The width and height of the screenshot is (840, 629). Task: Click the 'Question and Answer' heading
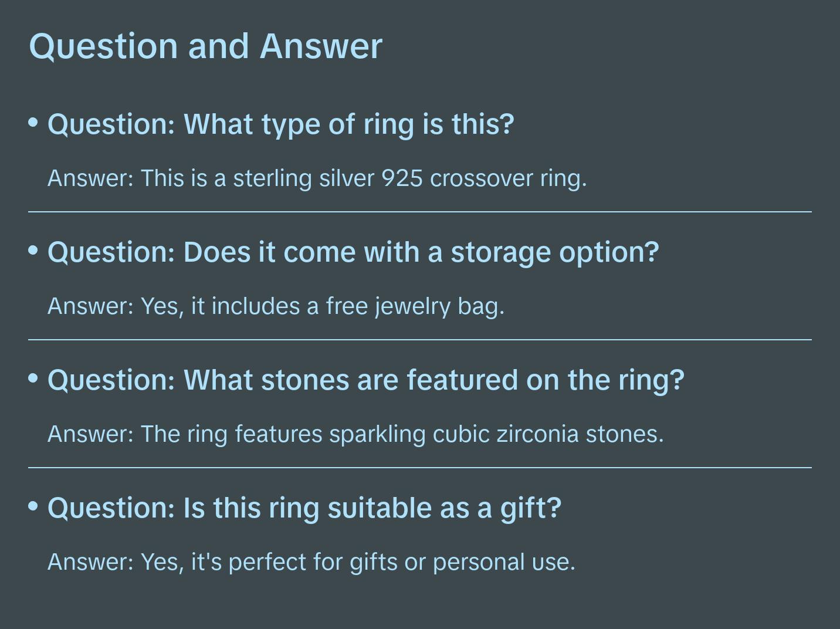[205, 46]
